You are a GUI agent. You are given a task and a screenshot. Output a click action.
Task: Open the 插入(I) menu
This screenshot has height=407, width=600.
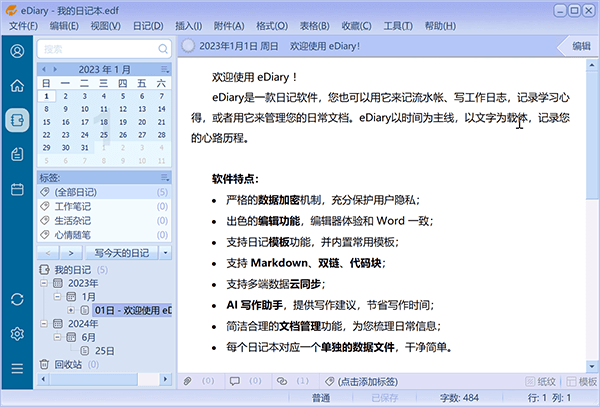(x=189, y=26)
